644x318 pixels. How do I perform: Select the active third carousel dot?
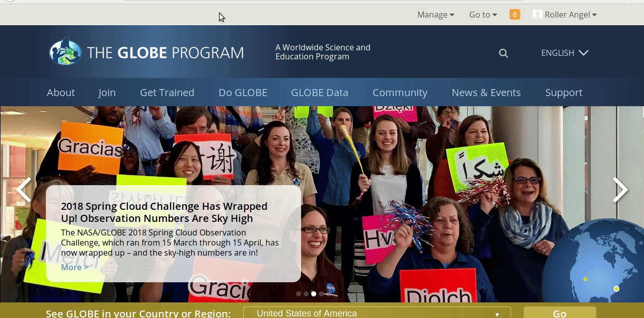click(x=314, y=294)
